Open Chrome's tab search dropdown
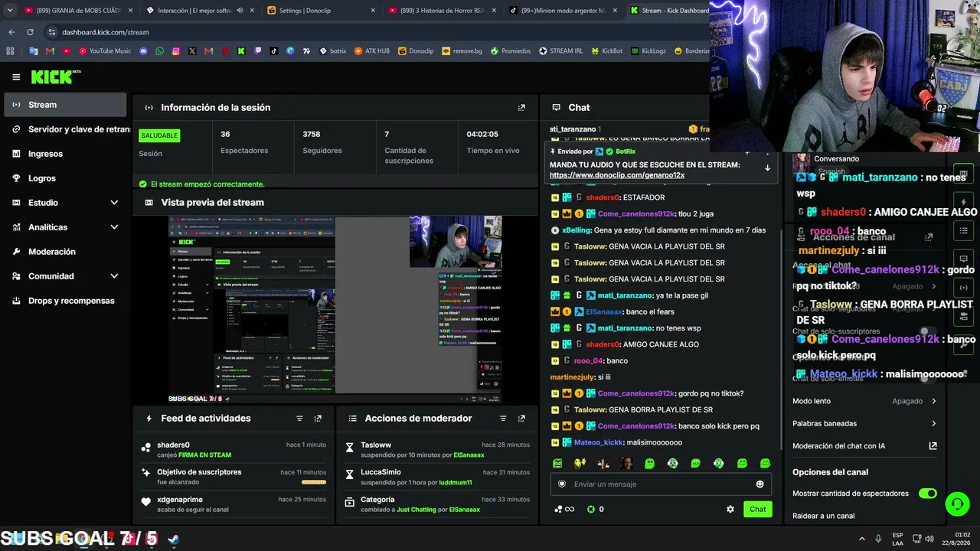 [10, 11]
